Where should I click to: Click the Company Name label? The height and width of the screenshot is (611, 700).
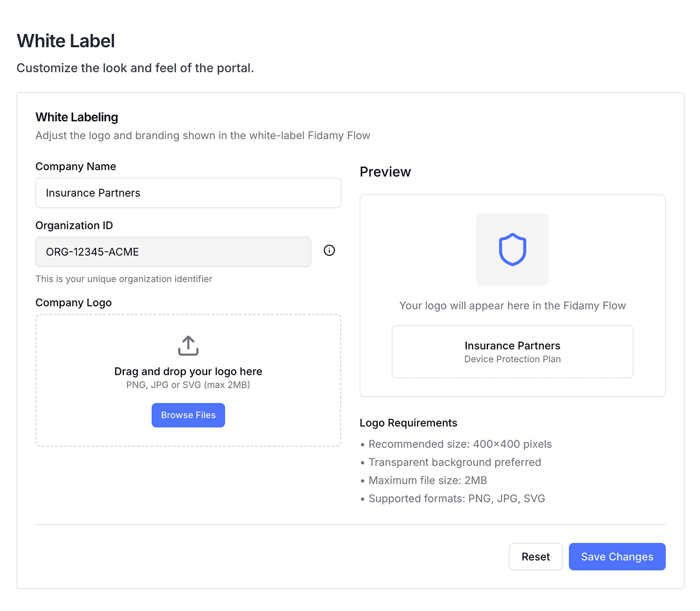pyautogui.click(x=76, y=167)
